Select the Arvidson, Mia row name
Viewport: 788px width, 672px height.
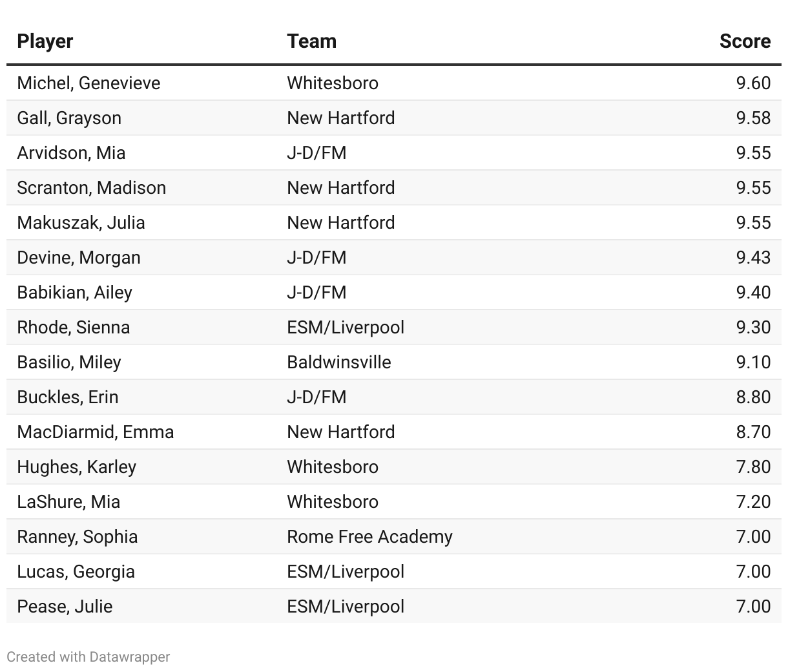pyautogui.click(x=71, y=153)
